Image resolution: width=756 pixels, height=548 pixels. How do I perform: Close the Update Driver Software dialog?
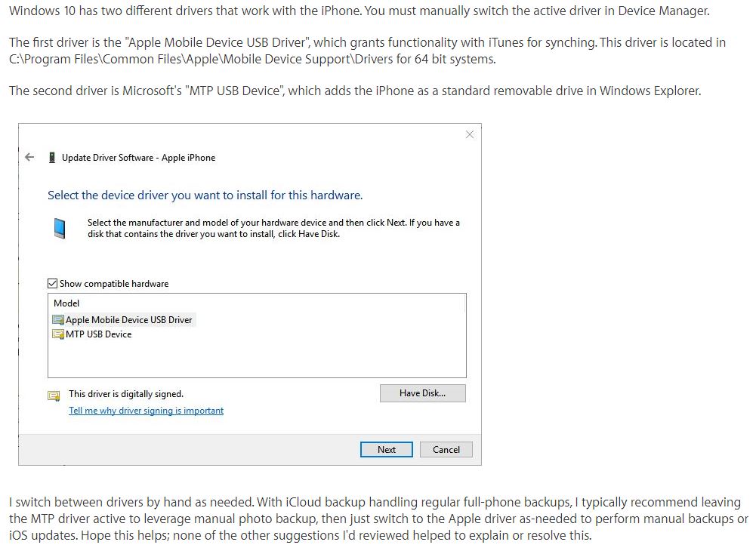[x=470, y=134]
